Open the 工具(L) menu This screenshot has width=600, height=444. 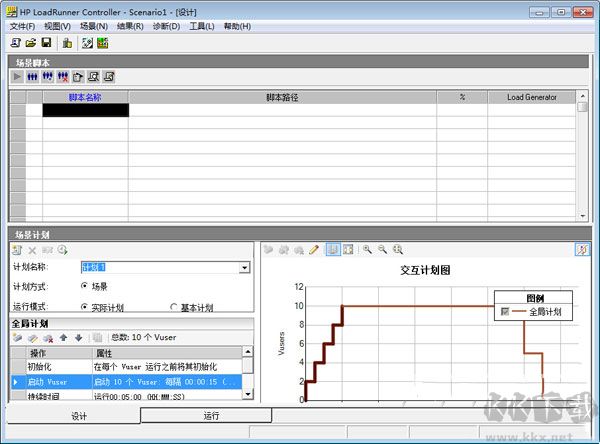click(202, 26)
